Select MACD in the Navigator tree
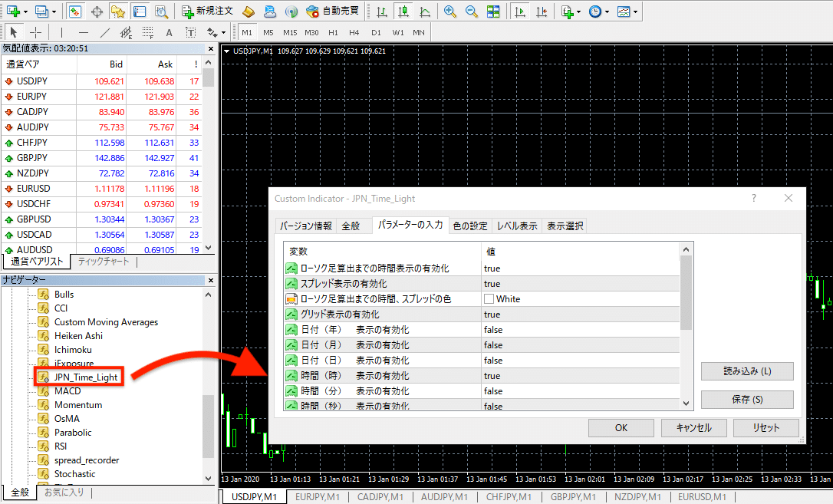The height and width of the screenshot is (504, 833). coord(67,391)
